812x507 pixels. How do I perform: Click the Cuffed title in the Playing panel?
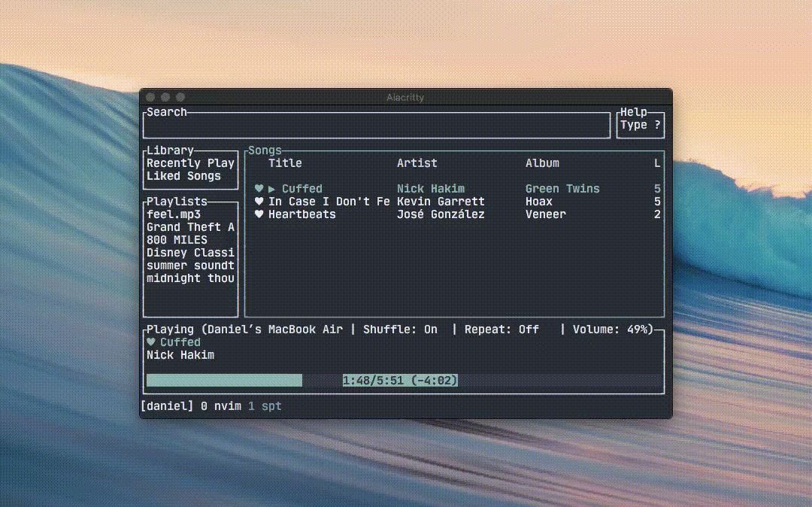click(x=180, y=342)
